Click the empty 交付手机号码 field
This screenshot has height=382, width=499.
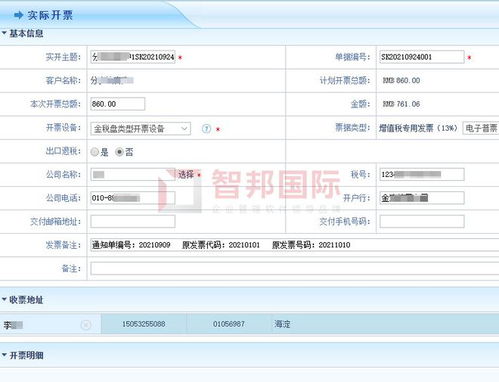point(422,221)
